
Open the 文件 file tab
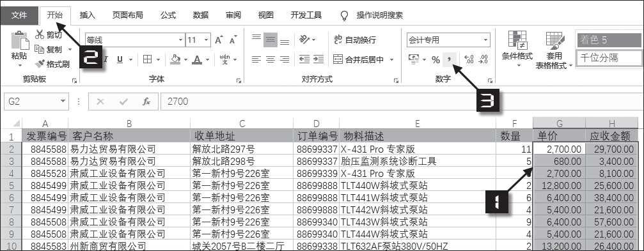tap(19, 15)
